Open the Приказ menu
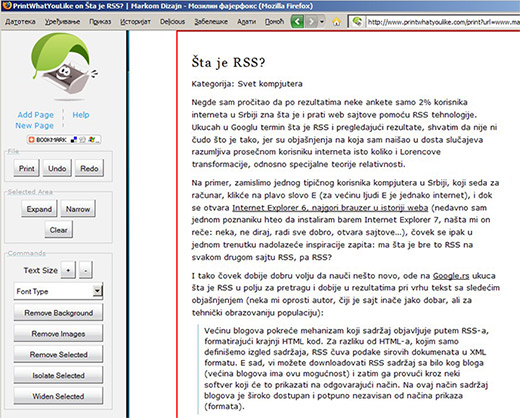The width and height of the screenshot is (520, 418). pyautogui.click(x=100, y=22)
